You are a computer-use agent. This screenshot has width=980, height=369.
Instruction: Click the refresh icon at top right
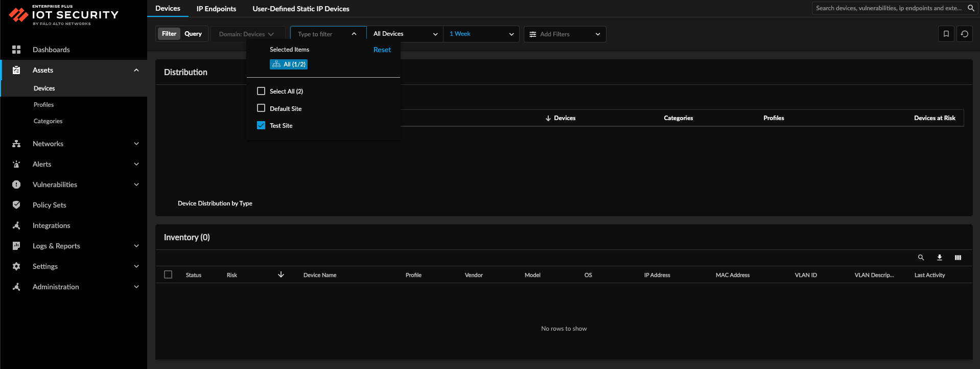(x=965, y=34)
